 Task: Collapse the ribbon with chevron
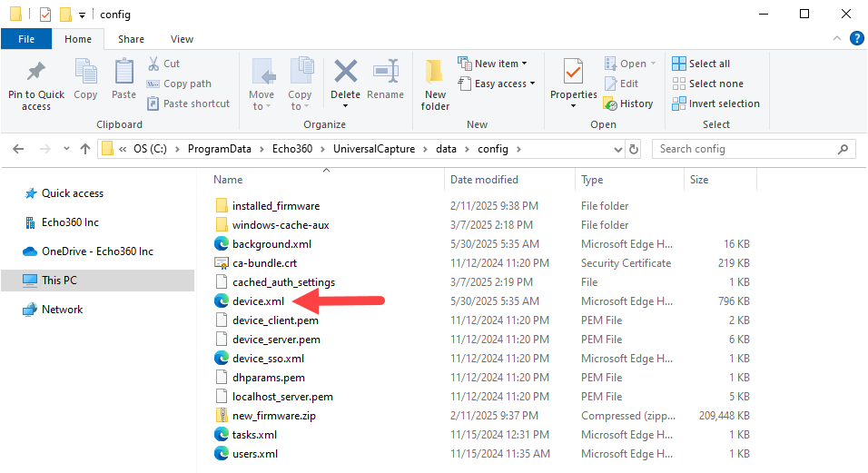pyautogui.click(x=837, y=38)
